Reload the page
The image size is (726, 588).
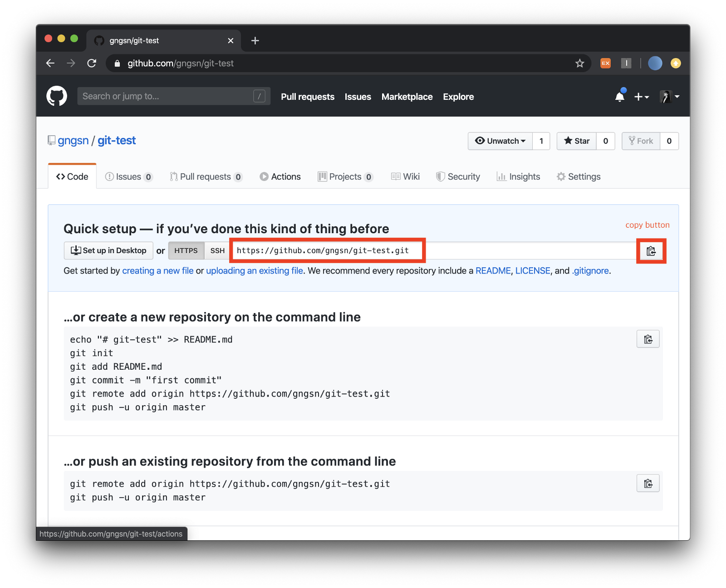coord(92,63)
